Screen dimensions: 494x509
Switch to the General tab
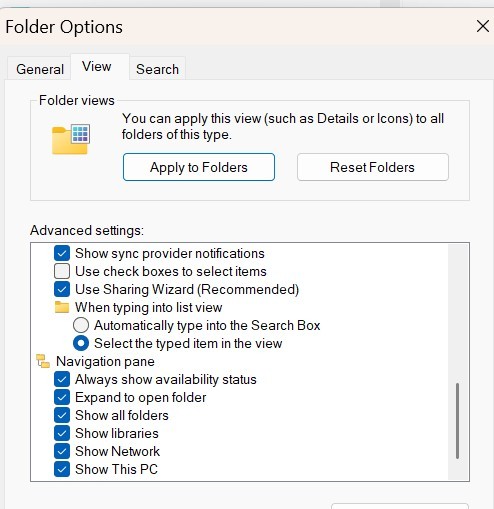[x=40, y=69]
